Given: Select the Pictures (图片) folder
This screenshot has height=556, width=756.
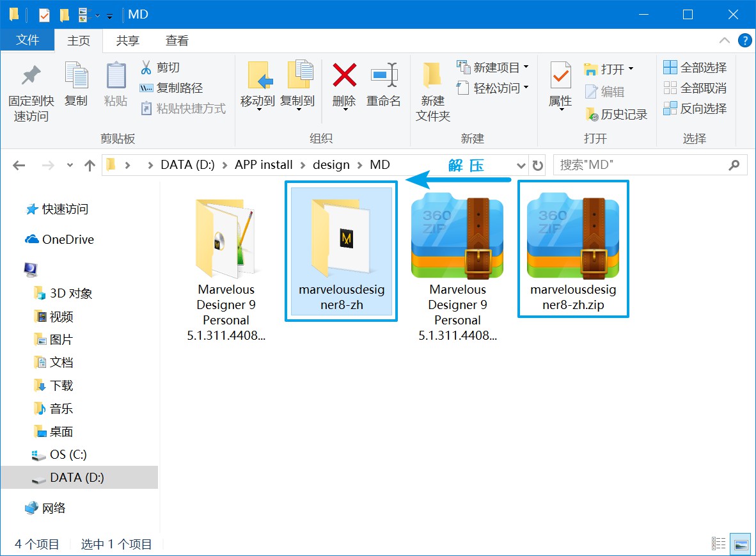Looking at the screenshot, I should (54, 340).
